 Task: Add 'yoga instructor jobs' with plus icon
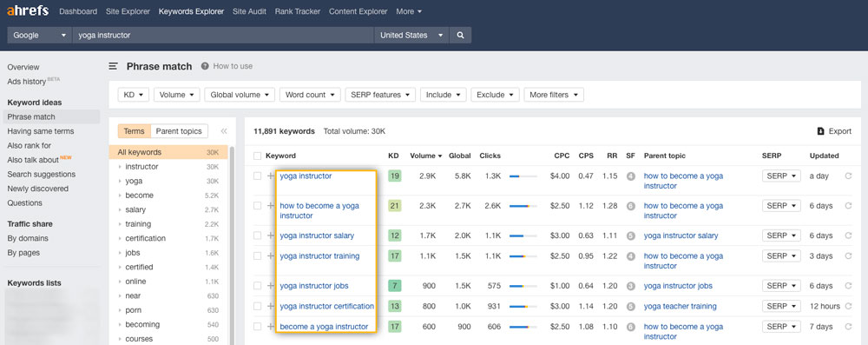click(x=270, y=286)
